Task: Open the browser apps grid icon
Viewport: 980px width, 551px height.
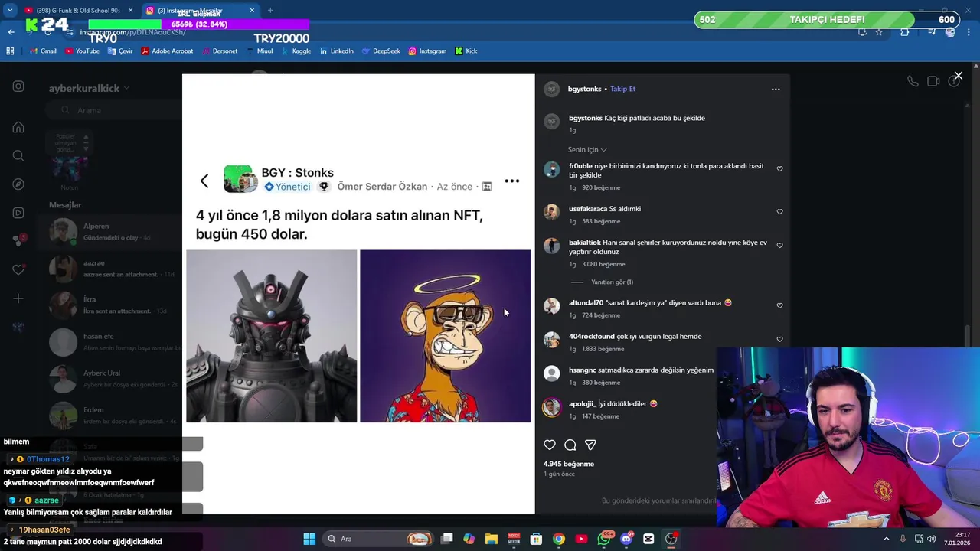Action: (10, 51)
